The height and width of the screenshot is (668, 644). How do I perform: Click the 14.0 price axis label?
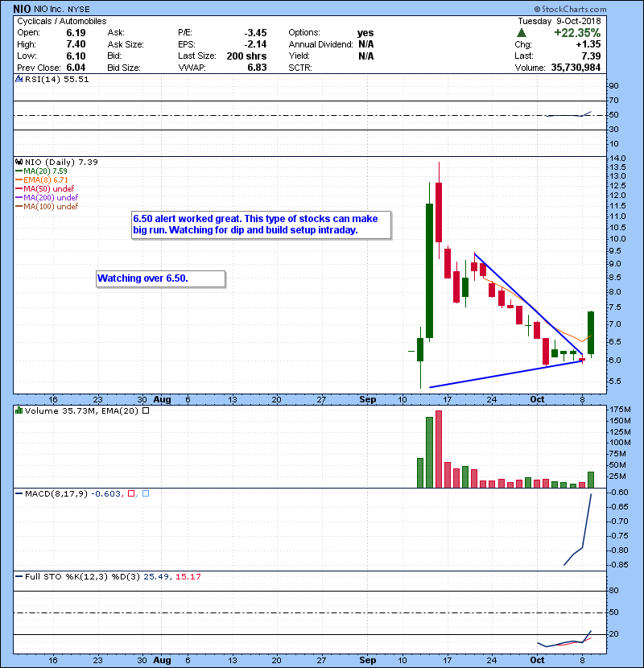[617, 158]
